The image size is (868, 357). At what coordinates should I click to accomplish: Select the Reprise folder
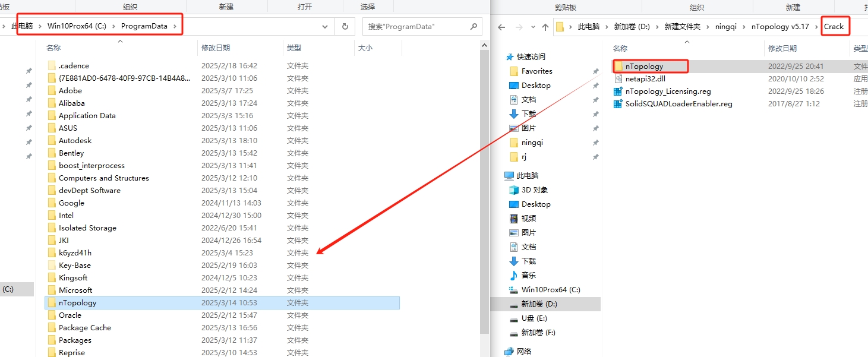point(71,352)
